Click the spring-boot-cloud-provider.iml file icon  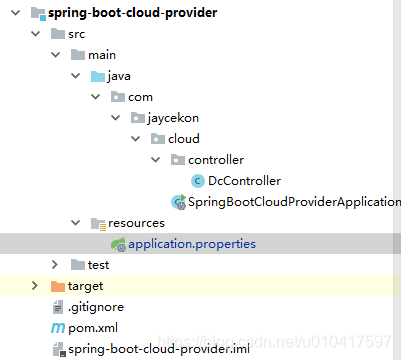(x=59, y=349)
